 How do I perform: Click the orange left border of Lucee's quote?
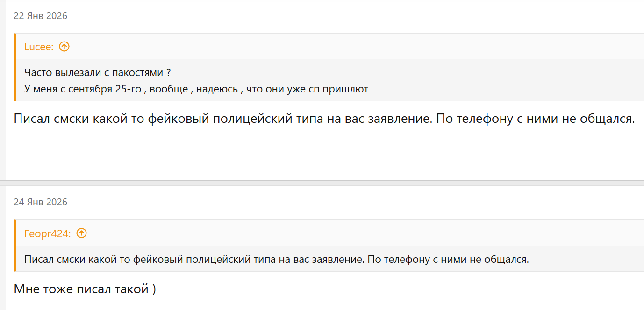[x=15, y=67]
